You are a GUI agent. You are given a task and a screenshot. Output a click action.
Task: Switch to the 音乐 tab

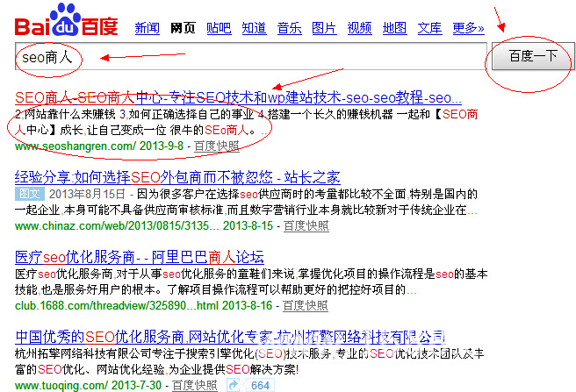(290, 28)
